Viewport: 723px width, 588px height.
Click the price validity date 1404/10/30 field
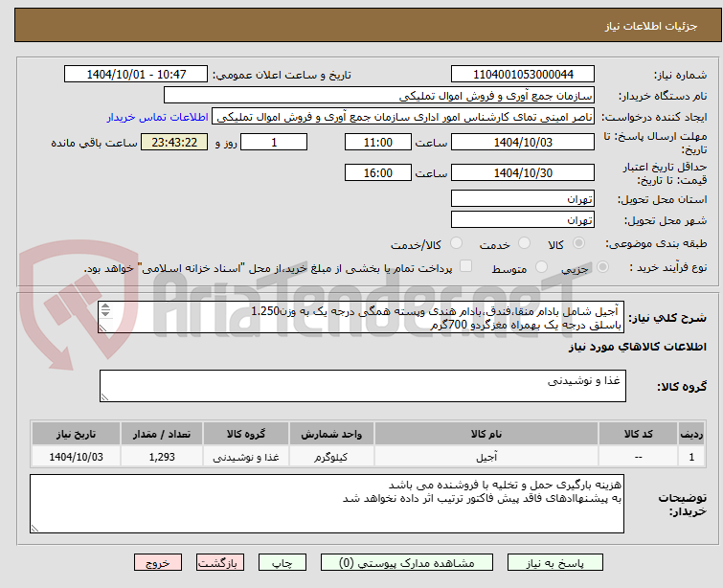click(x=523, y=173)
